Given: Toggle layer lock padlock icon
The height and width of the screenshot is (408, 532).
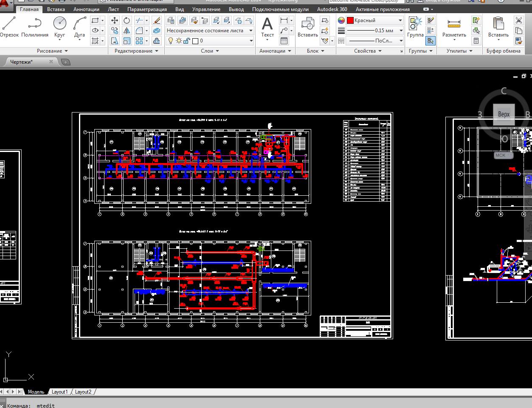Looking at the screenshot, I should coord(187,41).
